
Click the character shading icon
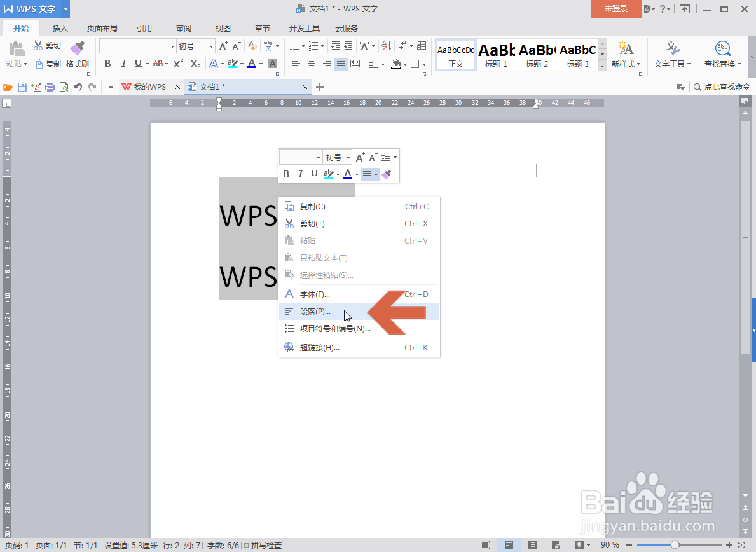click(x=272, y=64)
